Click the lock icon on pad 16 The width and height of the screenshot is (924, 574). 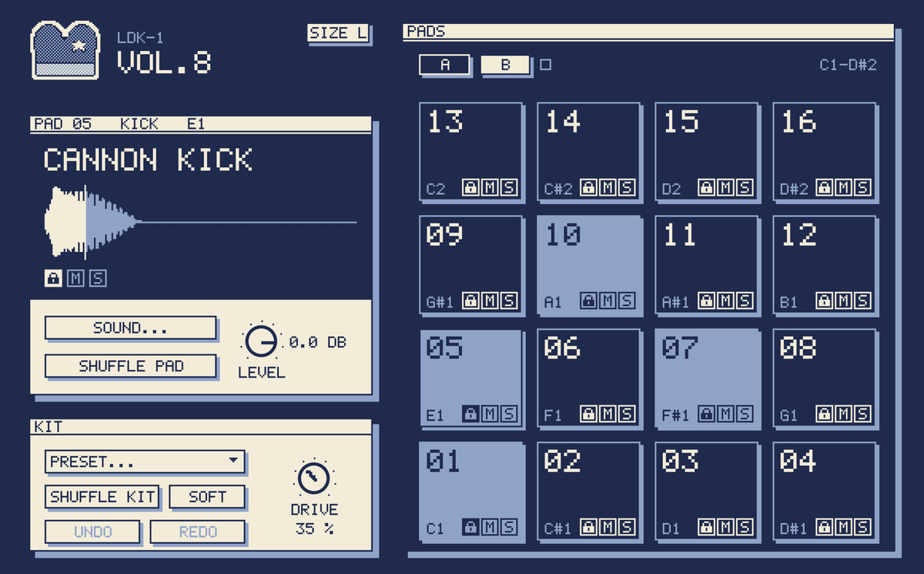click(x=825, y=187)
